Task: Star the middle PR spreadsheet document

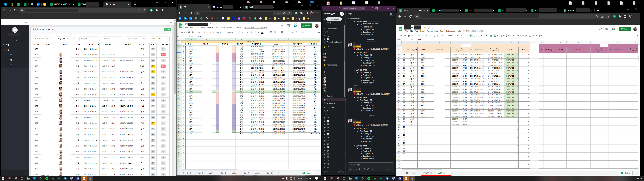Action: click(x=210, y=24)
